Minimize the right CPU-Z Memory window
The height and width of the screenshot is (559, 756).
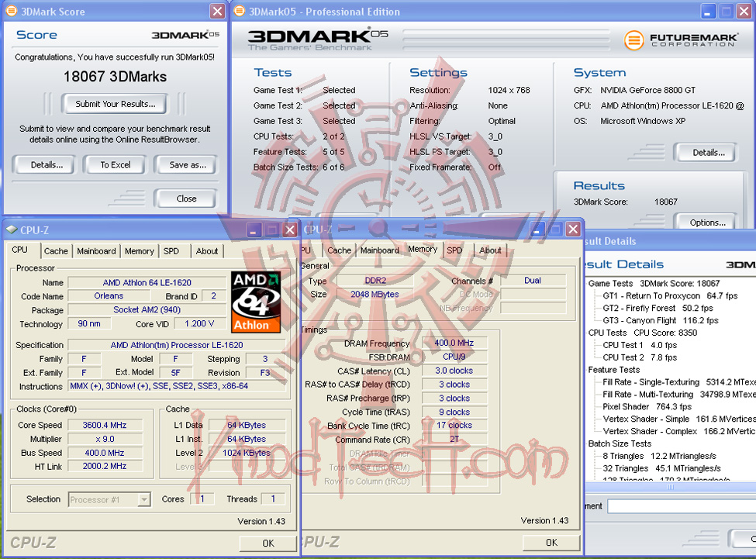click(x=537, y=229)
